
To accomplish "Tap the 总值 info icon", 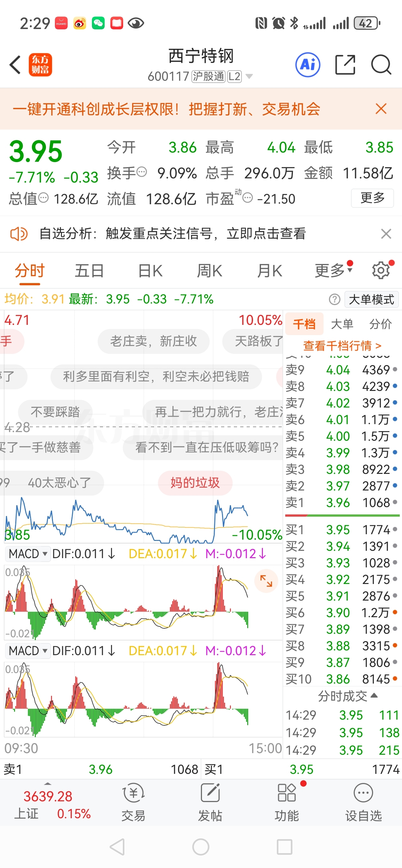I will click(x=43, y=198).
